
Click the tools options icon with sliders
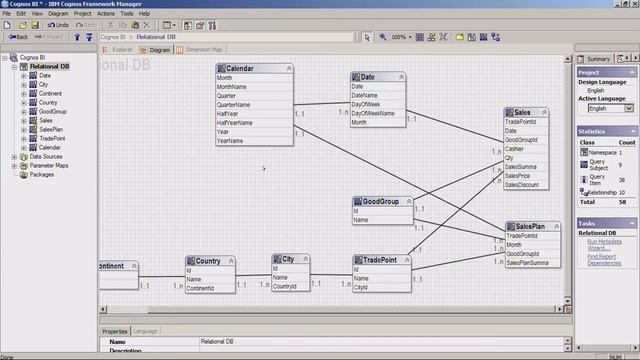(212, 26)
